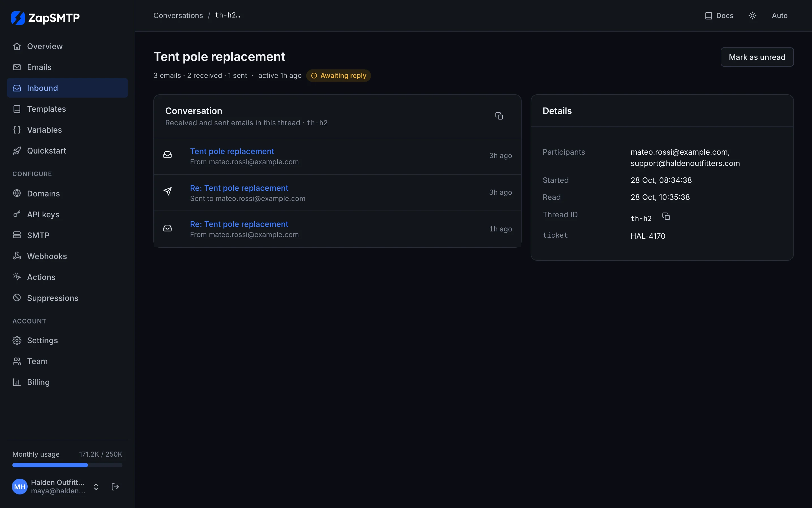Click the Domains globe icon
Screen dimensions: 812x508
pyautogui.click(x=17, y=193)
